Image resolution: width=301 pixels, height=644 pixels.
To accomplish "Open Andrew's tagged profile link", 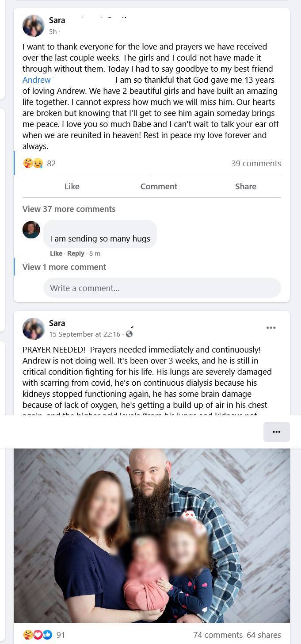I will 37,80.
